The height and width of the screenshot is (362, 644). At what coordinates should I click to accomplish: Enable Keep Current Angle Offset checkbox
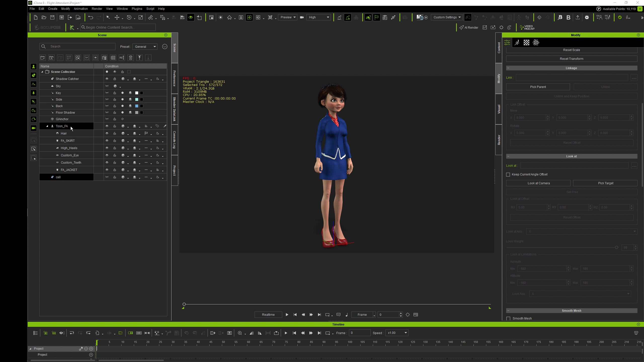click(508, 174)
